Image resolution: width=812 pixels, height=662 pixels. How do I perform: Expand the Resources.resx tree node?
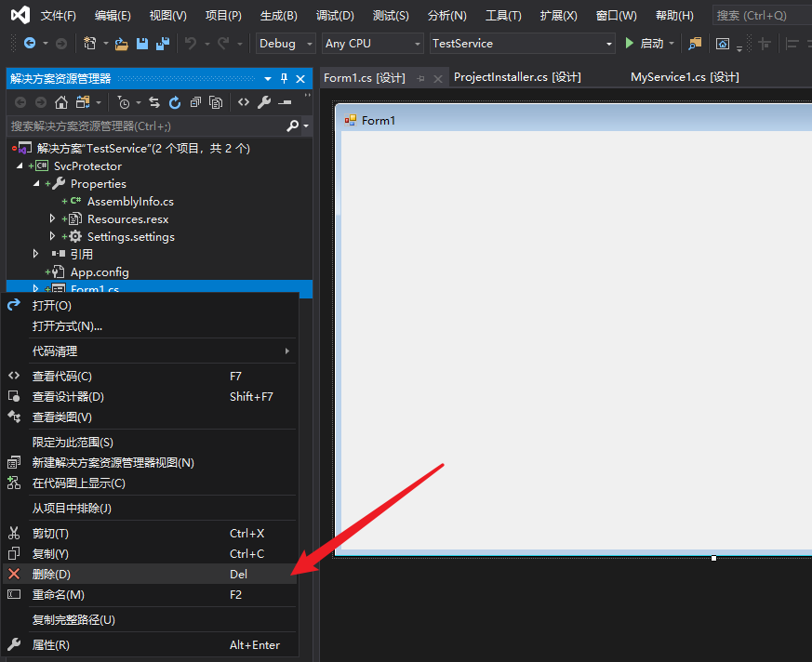(53, 219)
